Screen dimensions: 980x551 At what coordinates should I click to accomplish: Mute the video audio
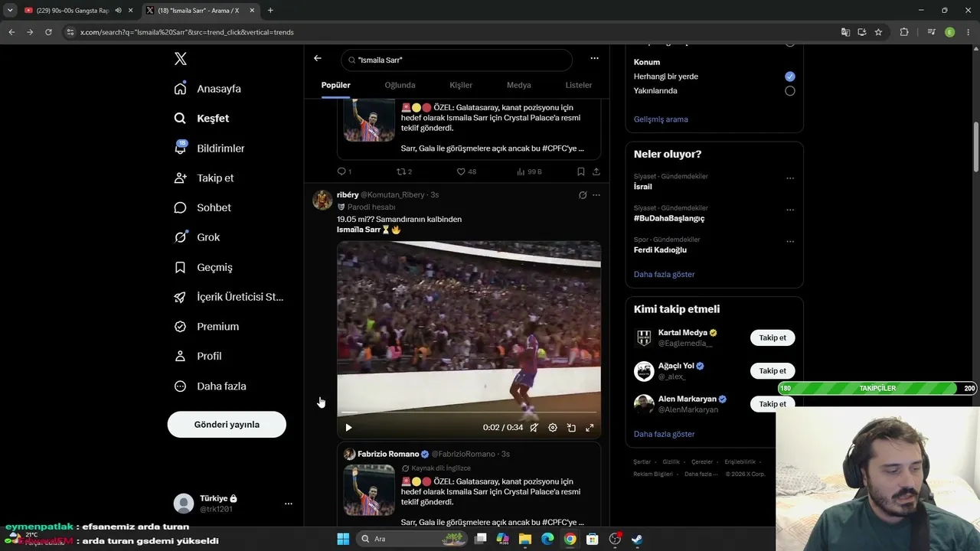coord(534,428)
